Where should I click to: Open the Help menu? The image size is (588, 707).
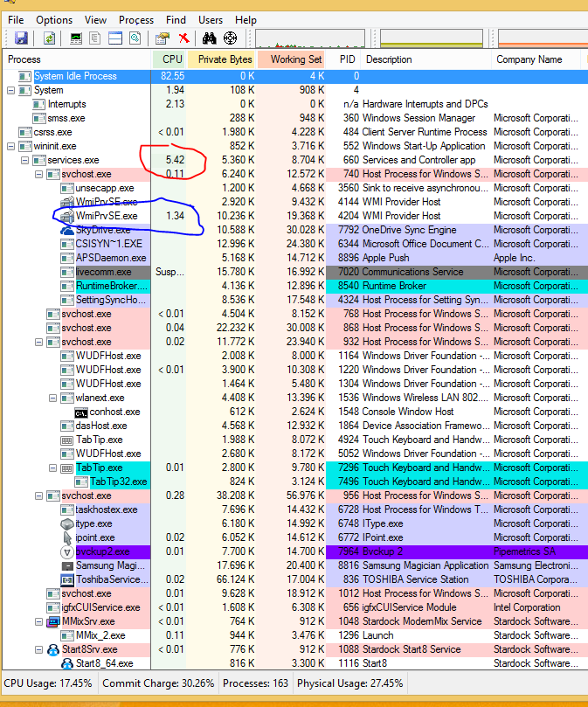pyautogui.click(x=246, y=20)
